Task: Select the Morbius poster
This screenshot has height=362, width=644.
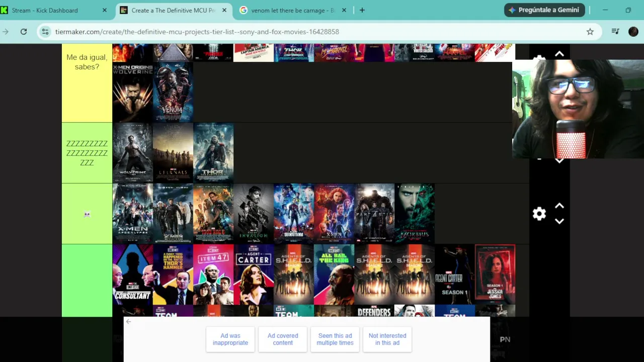Action: coord(415,214)
